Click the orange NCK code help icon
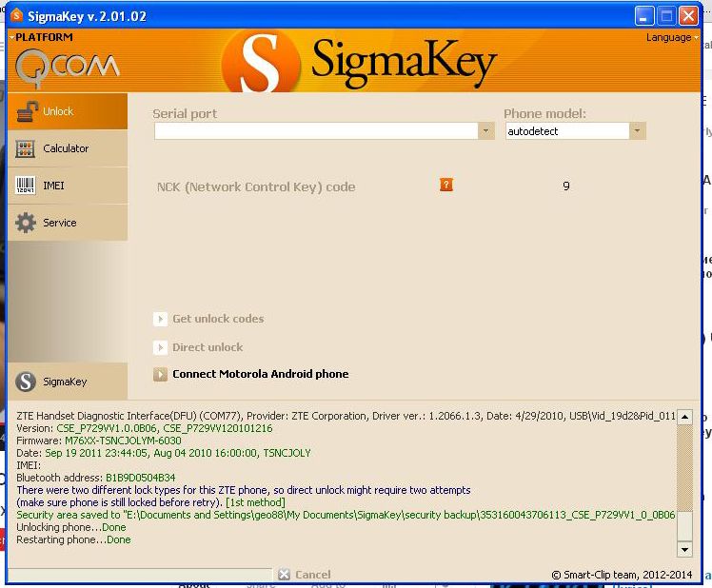712x588 pixels. 446,185
